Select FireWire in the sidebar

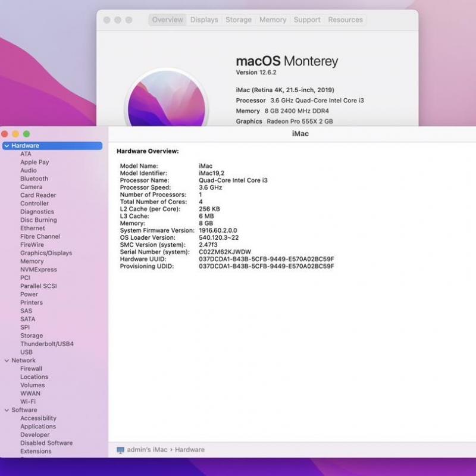click(32, 245)
